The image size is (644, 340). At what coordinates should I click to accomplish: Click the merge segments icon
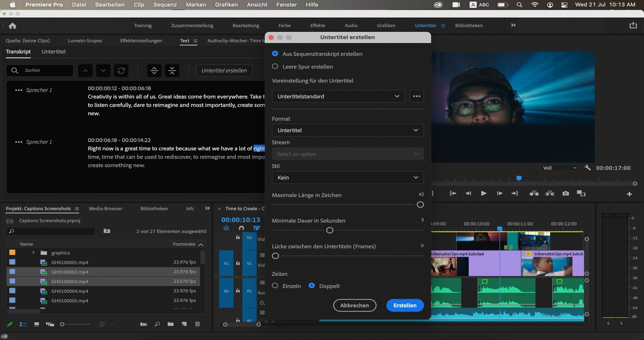click(x=172, y=70)
